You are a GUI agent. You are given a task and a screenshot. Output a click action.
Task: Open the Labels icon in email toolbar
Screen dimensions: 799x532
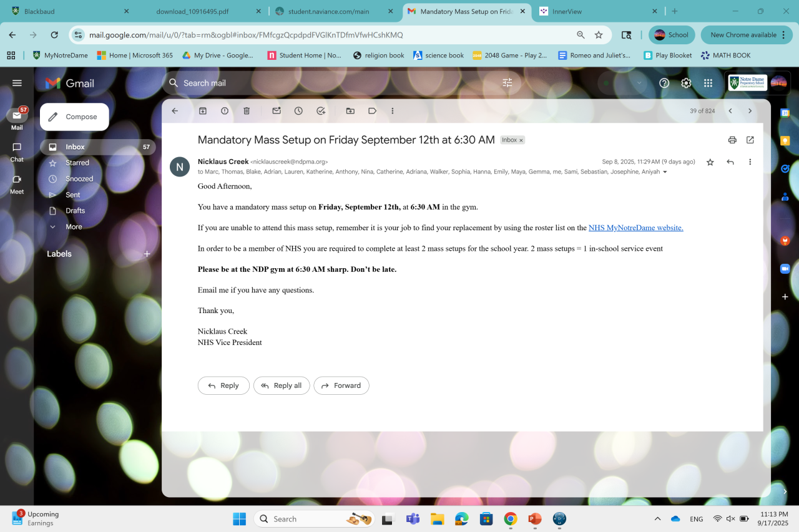pyautogui.click(x=372, y=110)
